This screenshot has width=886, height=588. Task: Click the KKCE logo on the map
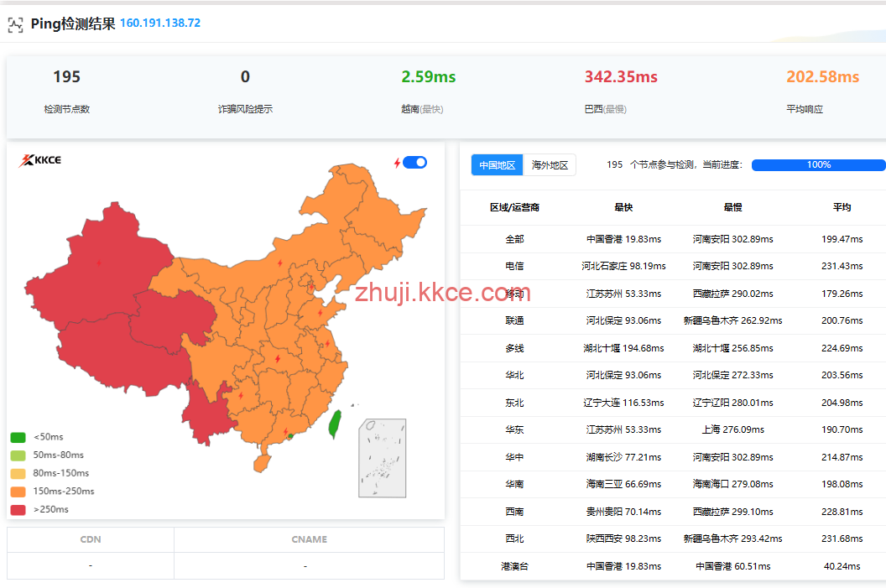pyautogui.click(x=39, y=160)
